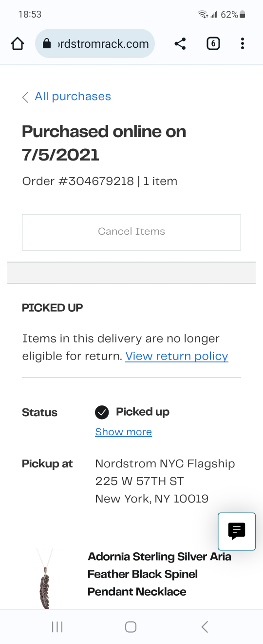The image size is (263, 644).
Task: Open the three-dot browser menu
Action: tap(243, 44)
